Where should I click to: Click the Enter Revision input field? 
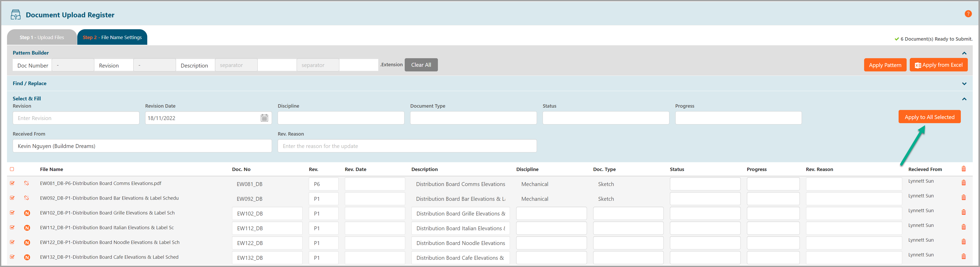pyautogui.click(x=76, y=118)
